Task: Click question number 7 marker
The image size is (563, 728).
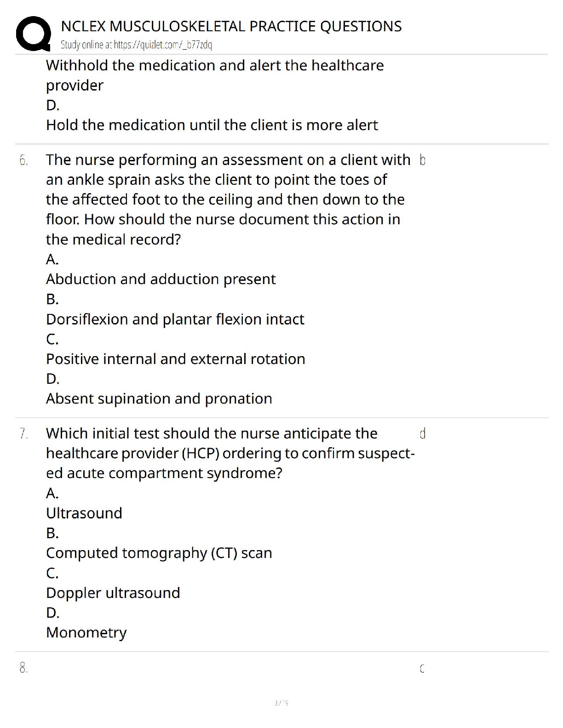Action: pyautogui.click(x=23, y=434)
